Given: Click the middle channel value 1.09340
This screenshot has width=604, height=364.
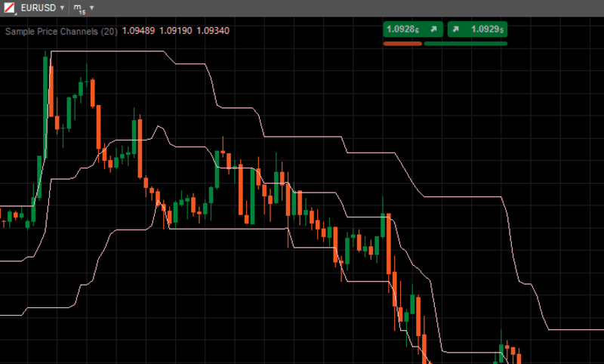Looking at the screenshot, I should (x=213, y=31).
